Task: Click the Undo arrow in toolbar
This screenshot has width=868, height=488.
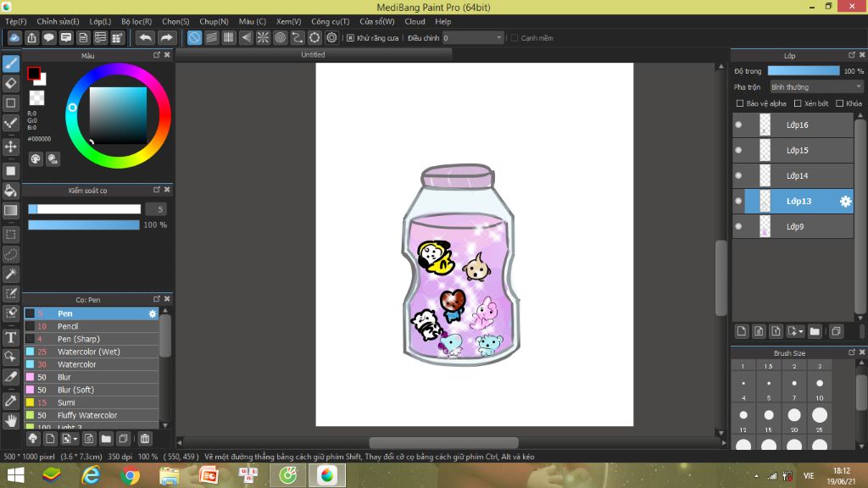Action: point(145,37)
